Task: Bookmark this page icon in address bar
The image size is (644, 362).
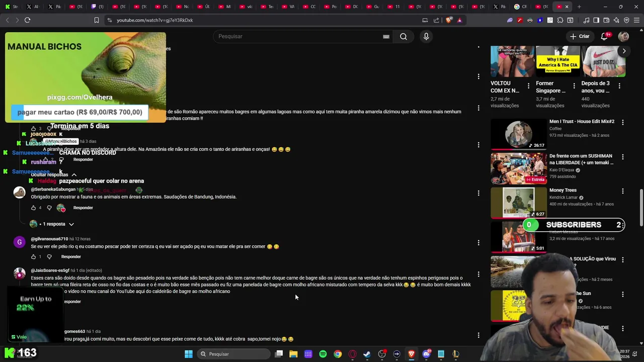Action: (97, 20)
